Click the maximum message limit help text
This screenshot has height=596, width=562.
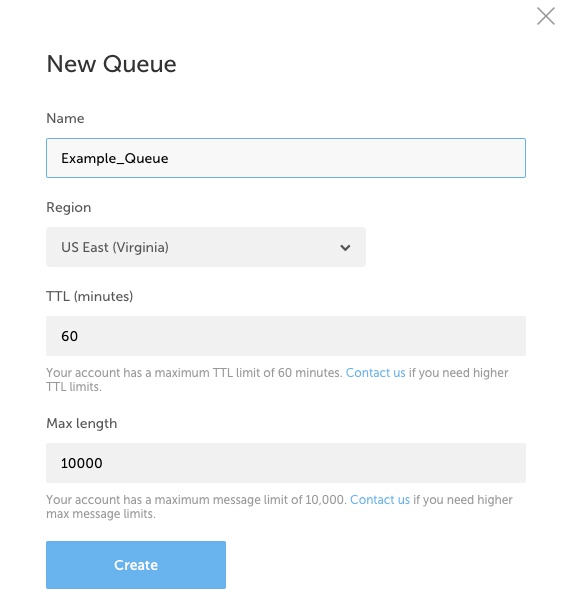click(280, 507)
